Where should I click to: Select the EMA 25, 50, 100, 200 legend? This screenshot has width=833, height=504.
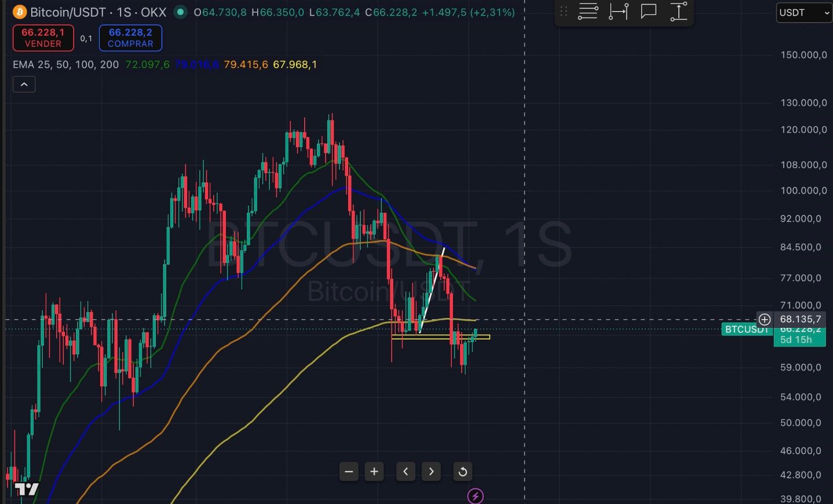tap(65, 64)
